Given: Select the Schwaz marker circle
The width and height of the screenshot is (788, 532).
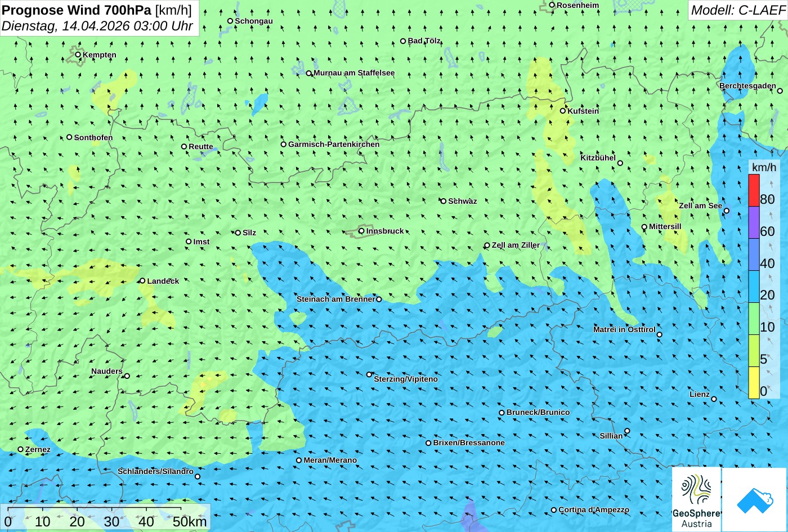Looking at the screenshot, I should (x=444, y=201).
